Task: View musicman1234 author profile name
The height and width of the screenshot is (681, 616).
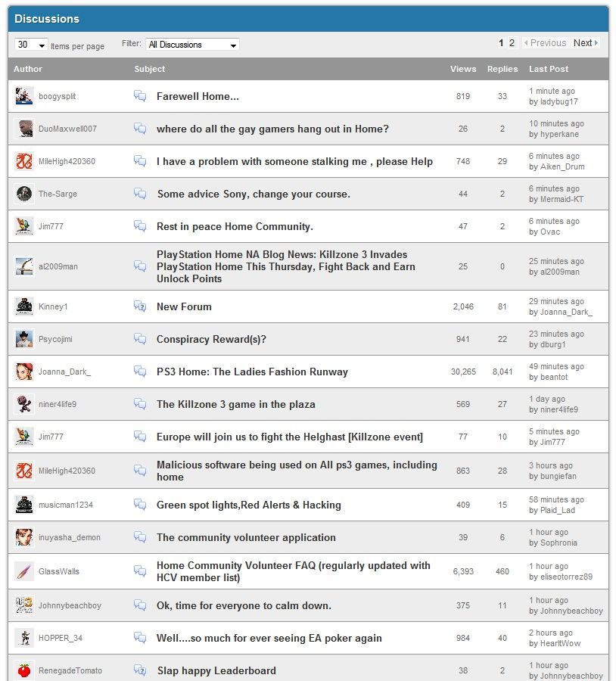Action: (66, 505)
